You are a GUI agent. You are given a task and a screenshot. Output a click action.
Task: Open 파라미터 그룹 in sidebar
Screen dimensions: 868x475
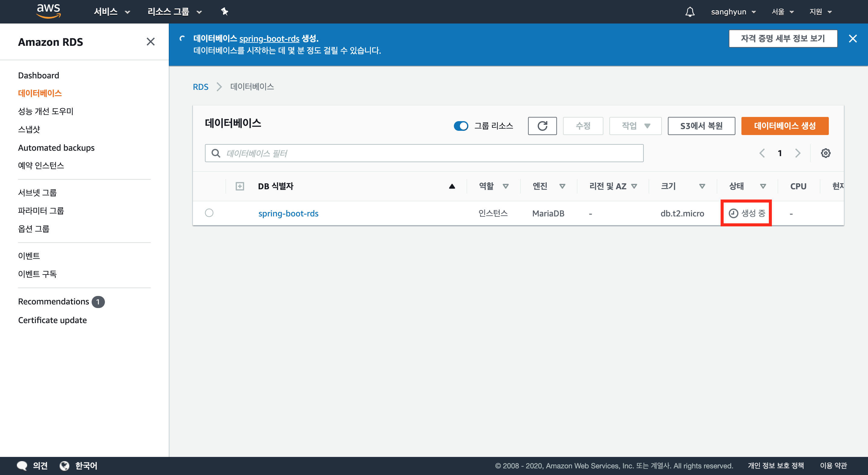pyautogui.click(x=41, y=211)
